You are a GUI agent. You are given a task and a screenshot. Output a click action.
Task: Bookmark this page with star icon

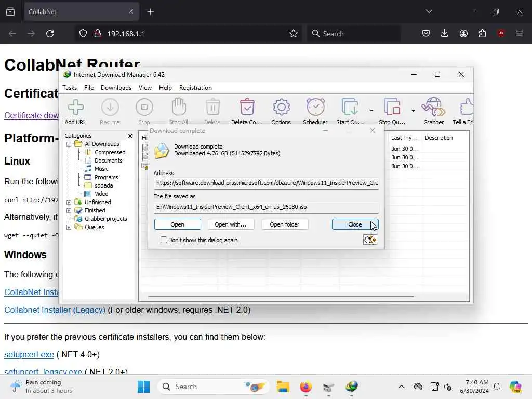(x=294, y=34)
